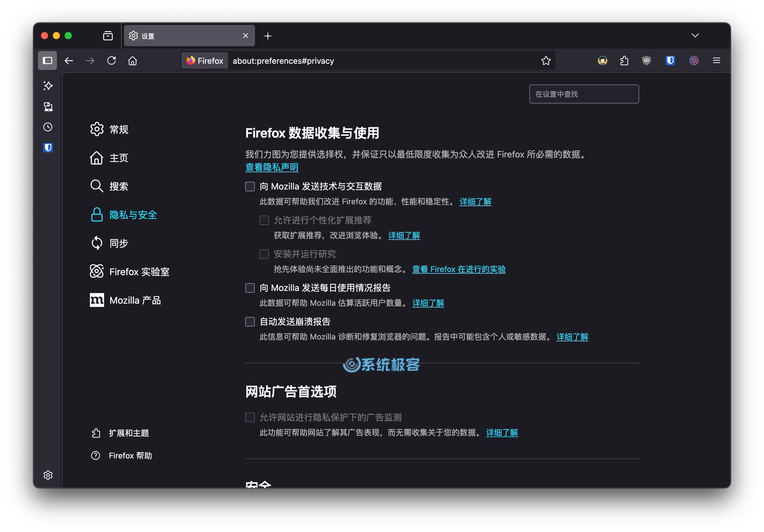Open the extensions puzzle-piece menu
Screen dimensions: 764x532
point(624,60)
